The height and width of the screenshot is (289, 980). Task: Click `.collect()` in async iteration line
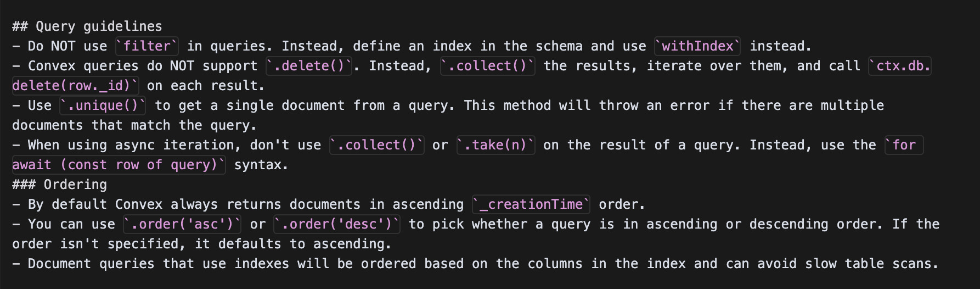tap(377, 145)
